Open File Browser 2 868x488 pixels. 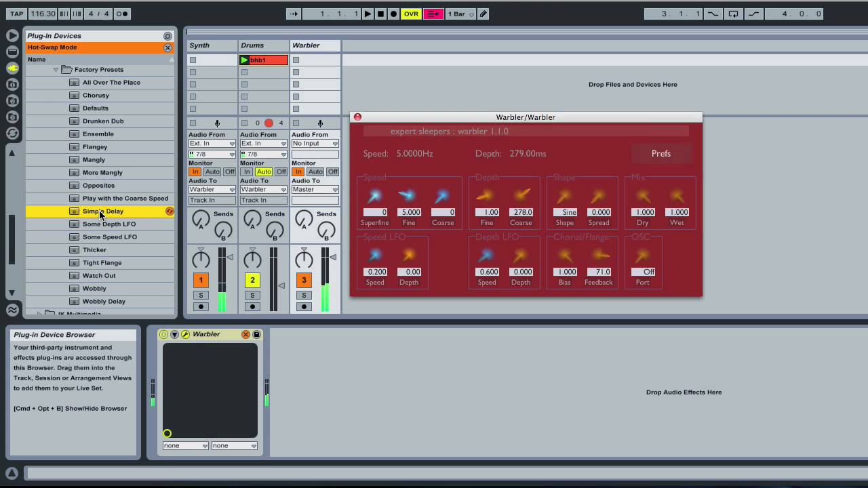point(12,100)
